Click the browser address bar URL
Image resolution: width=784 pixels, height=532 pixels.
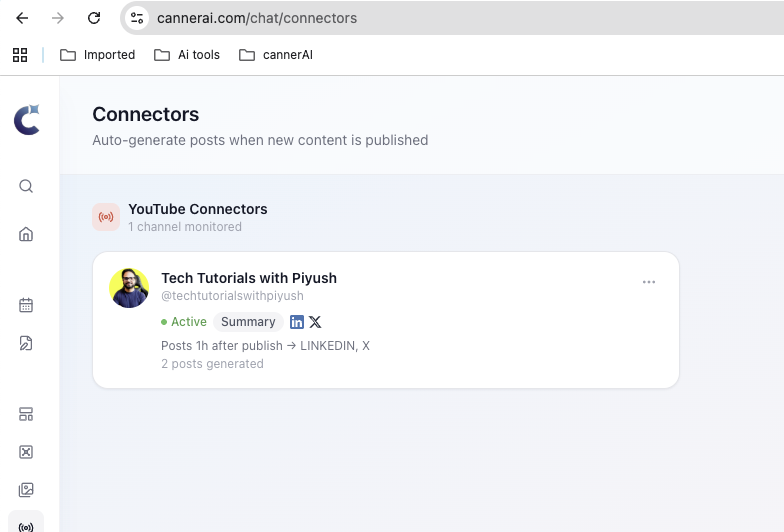[x=257, y=18]
